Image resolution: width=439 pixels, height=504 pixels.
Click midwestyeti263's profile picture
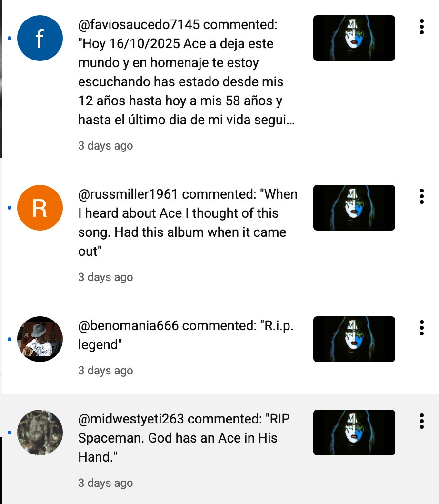40,433
